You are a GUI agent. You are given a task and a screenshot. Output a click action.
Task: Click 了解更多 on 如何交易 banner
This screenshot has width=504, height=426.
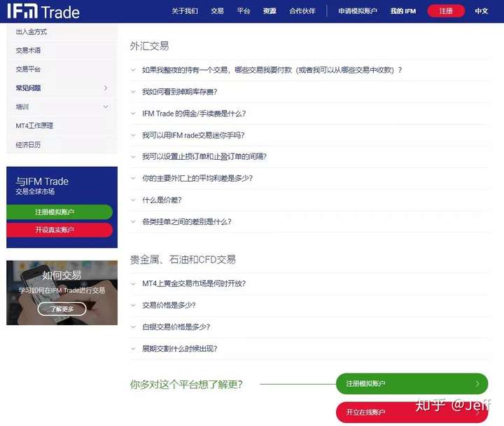tap(62, 309)
